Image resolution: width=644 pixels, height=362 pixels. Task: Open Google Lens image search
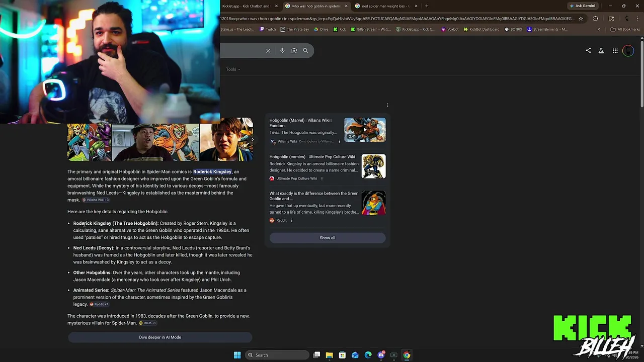point(294,51)
